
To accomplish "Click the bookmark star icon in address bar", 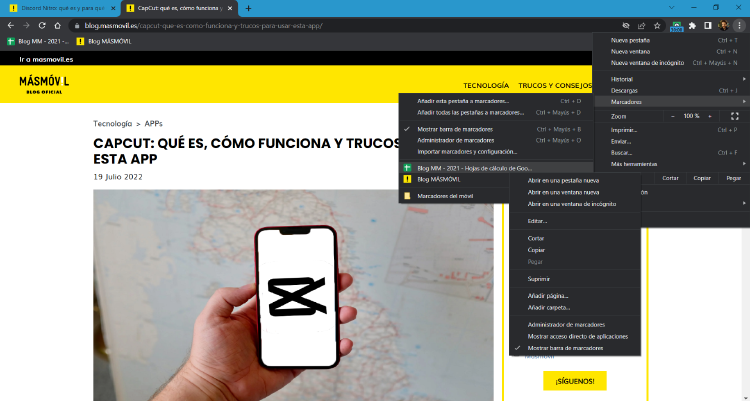I will (657, 25).
